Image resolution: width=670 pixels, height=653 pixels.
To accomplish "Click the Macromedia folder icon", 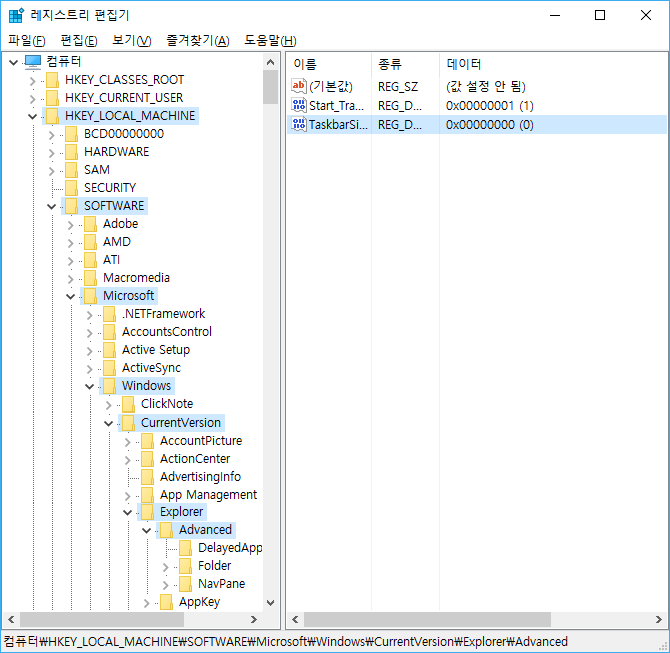I will pyautogui.click(x=90, y=277).
